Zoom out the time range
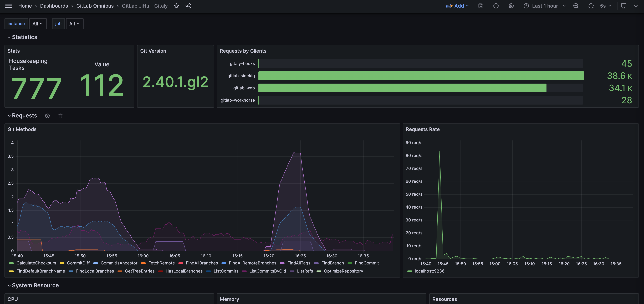The width and height of the screenshot is (644, 304). click(576, 6)
